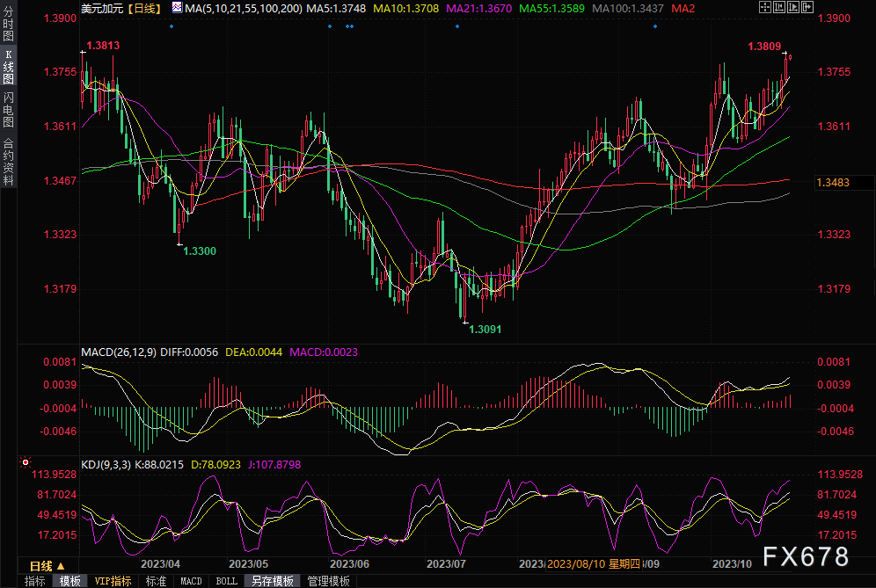Click the 1.3809 high price marker

[x=763, y=46]
